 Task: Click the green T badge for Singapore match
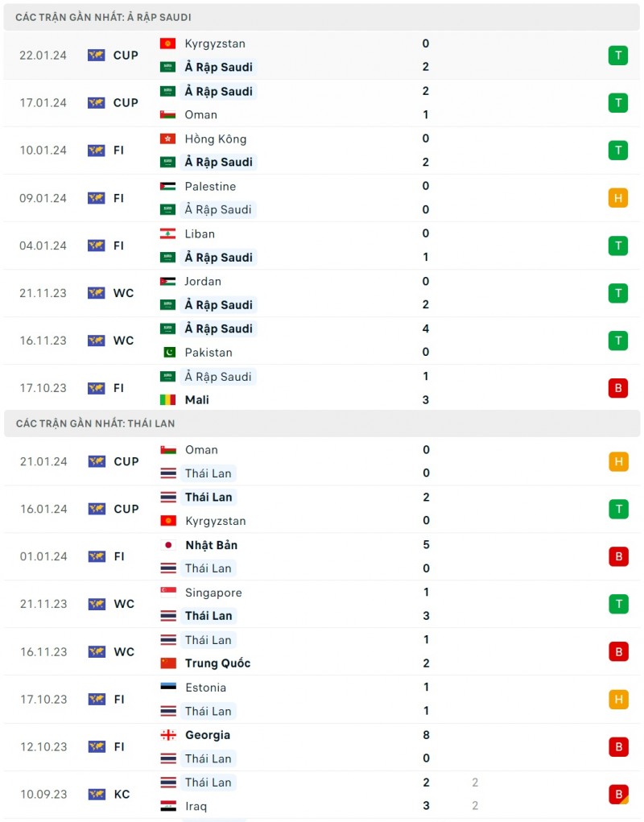(617, 604)
